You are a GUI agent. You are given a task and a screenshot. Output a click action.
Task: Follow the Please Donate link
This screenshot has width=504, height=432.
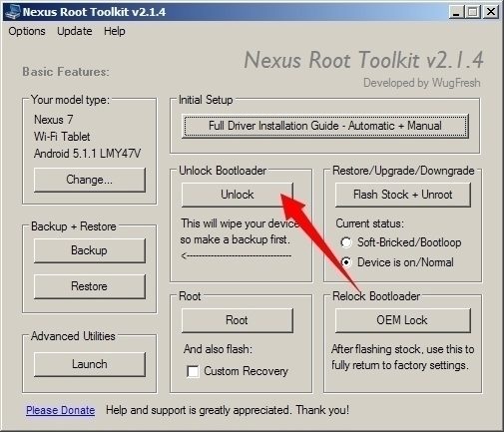coord(61,410)
